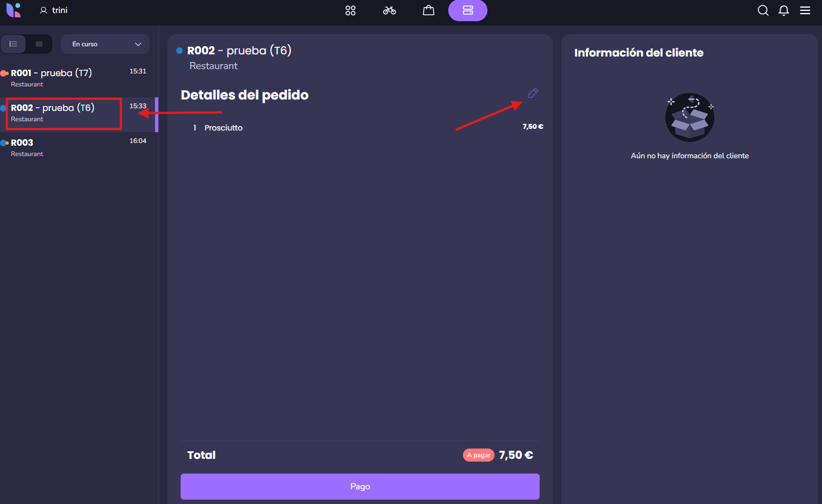Open the search magnifier icon
This screenshot has height=504, width=822.
coord(763,10)
